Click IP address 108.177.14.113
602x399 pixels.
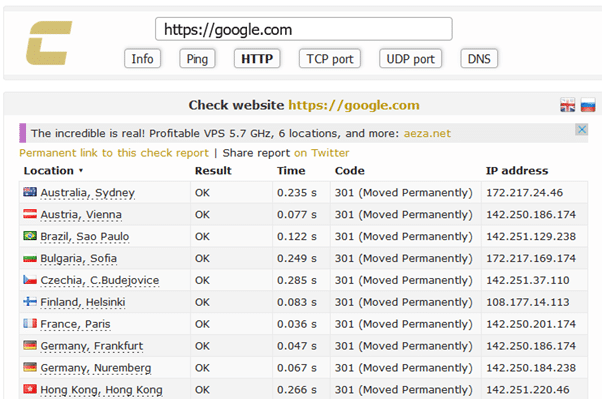[x=528, y=302]
